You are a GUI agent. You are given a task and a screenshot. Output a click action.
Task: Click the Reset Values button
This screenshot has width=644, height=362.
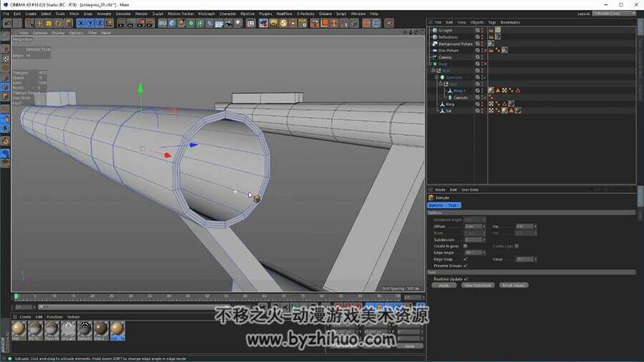pos(513,285)
